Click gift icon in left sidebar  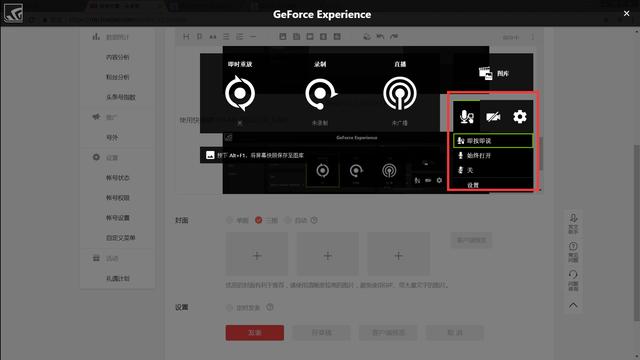pos(96,258)
